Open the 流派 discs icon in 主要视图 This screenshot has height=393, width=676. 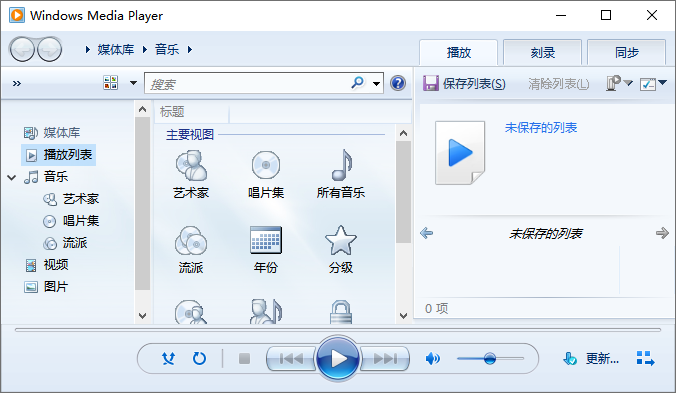(x=191, y=240)
